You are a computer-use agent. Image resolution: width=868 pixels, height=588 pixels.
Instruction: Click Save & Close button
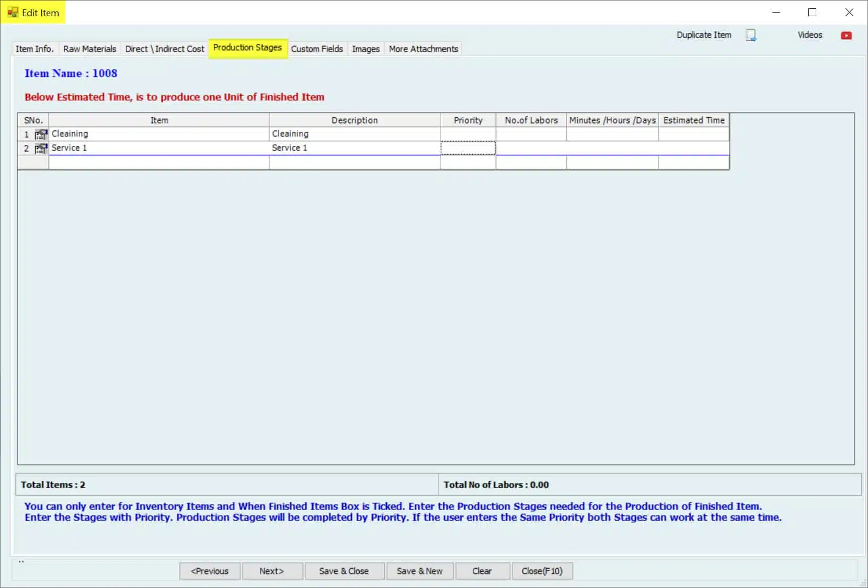click(x=344, y=571)
